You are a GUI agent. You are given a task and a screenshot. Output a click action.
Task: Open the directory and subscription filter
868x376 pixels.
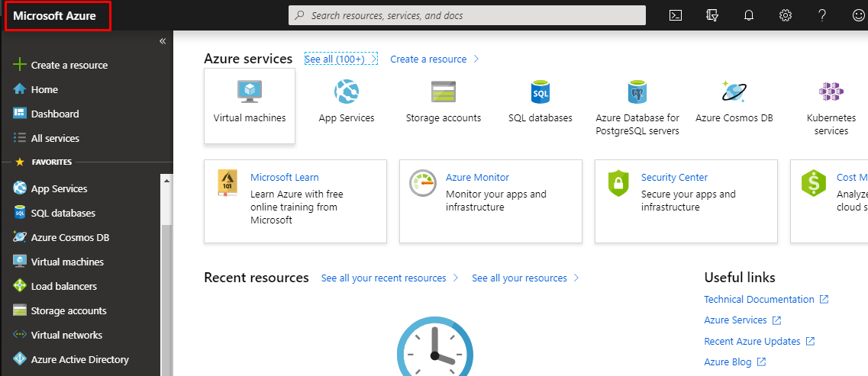coord(712,15)
